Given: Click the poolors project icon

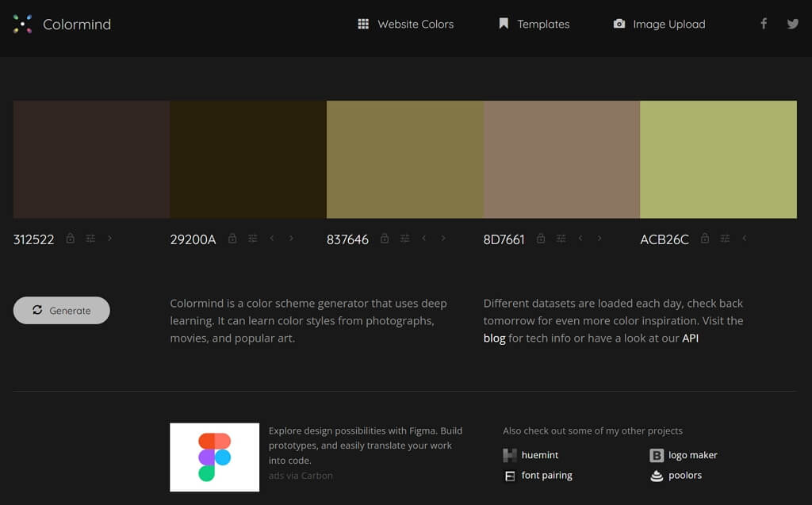Looking at the screenshot, I should coord(657,476).
